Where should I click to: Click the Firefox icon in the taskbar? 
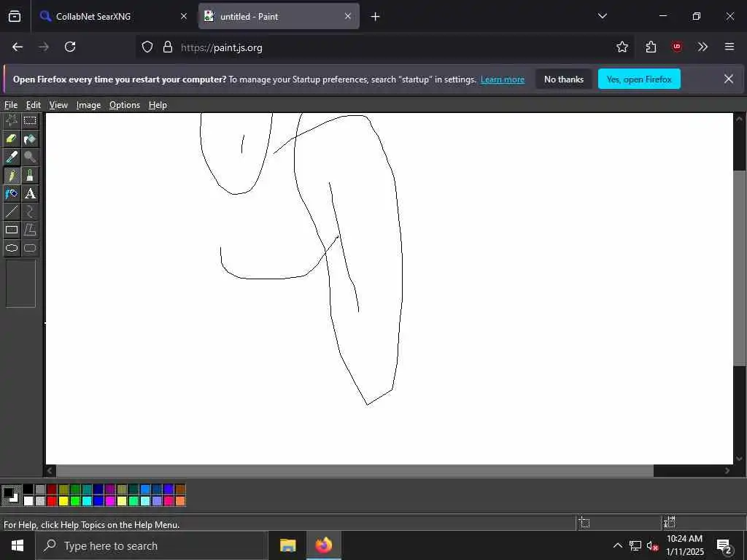click(x=323, y=545)
